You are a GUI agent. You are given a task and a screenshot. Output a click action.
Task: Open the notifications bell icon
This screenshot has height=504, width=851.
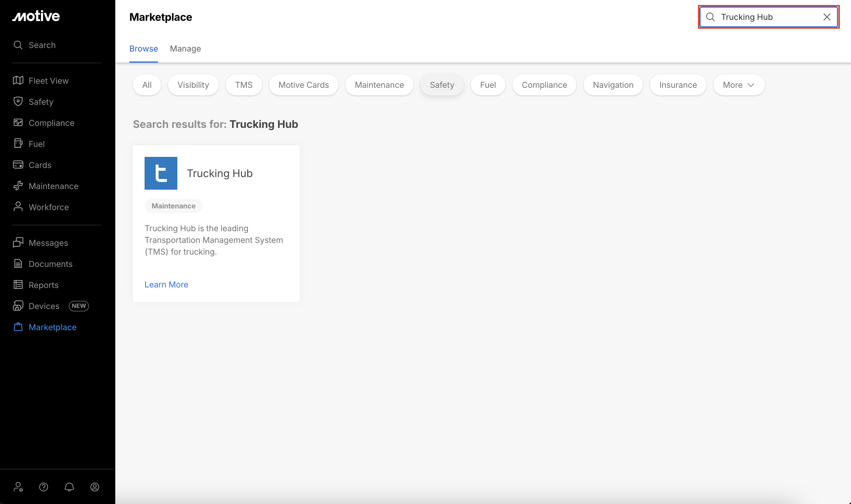(69, 487)
